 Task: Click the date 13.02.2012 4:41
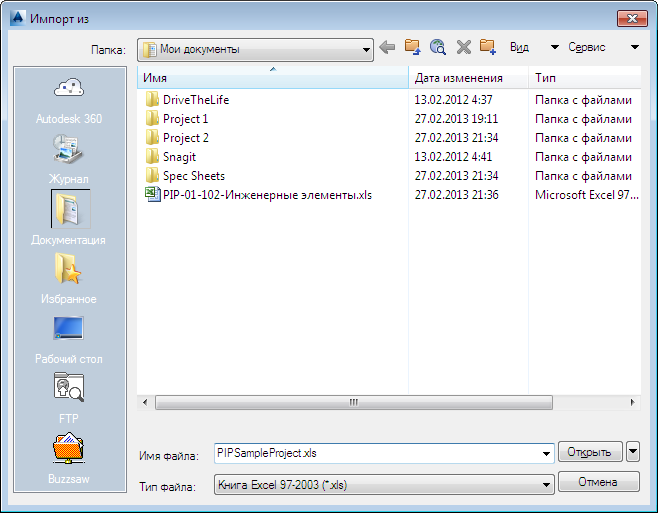coord(453,157)
